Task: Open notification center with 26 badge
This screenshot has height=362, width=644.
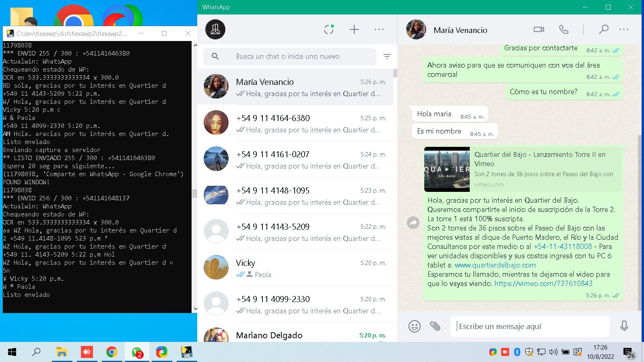Action: (629, 353)
